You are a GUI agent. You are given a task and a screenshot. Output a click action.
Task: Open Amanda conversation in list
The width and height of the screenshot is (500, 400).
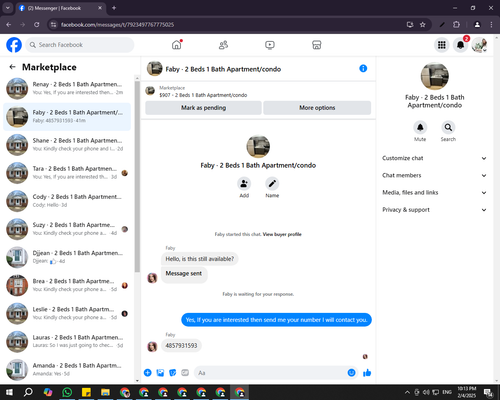[67, 370]
